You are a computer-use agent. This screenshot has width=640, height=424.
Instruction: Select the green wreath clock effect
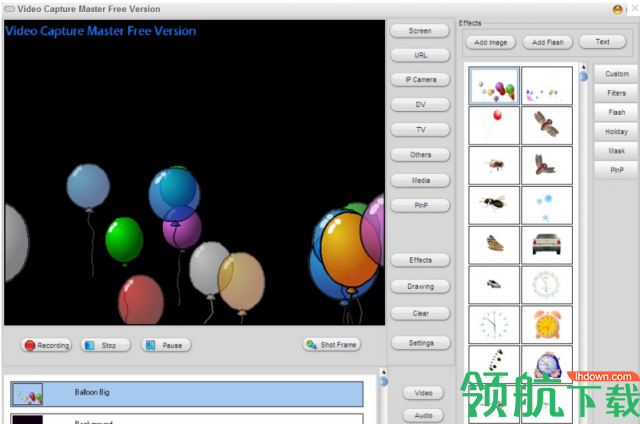pos(547,285)
